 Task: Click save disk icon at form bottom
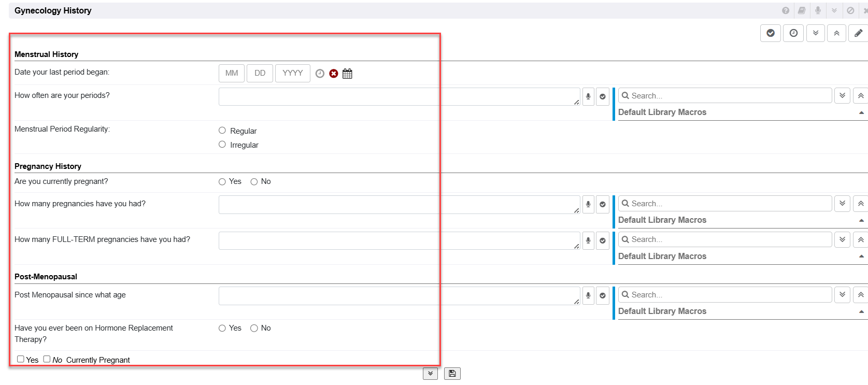point(452,374)
